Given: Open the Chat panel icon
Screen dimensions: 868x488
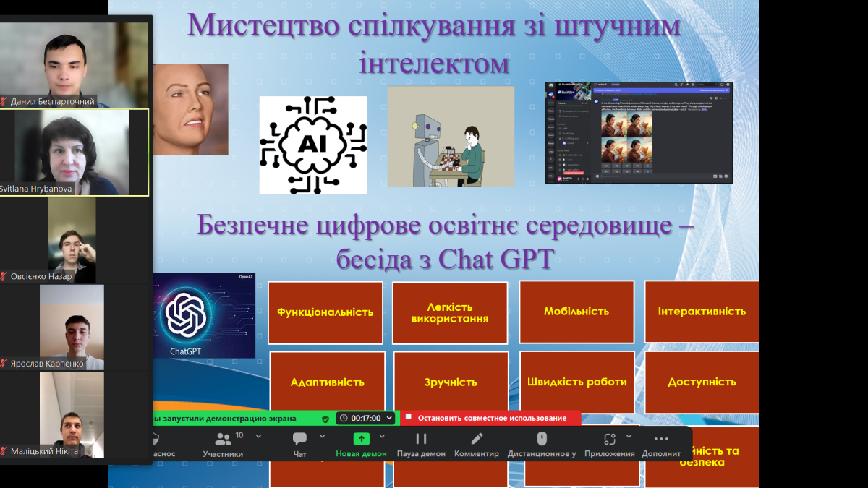Looking at the screenshot, I should (x=299, y=439).
